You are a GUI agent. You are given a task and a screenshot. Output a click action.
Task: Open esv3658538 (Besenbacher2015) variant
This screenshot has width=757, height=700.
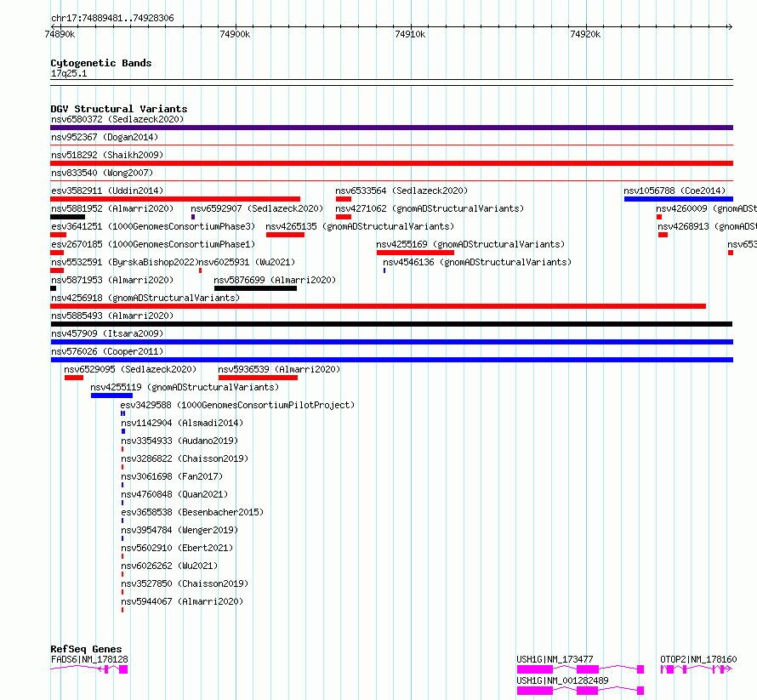click(192, 512)
